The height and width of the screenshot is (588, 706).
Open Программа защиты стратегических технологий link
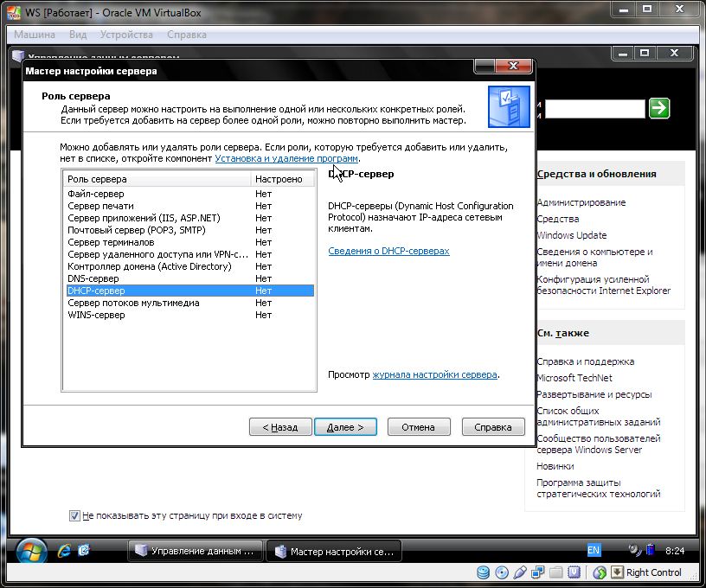[599, 488]
